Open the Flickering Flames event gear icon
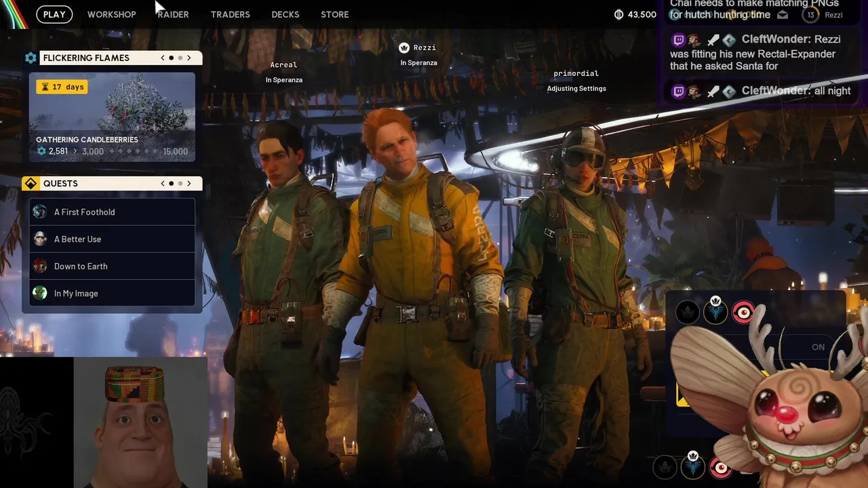 tap(31, 58)
